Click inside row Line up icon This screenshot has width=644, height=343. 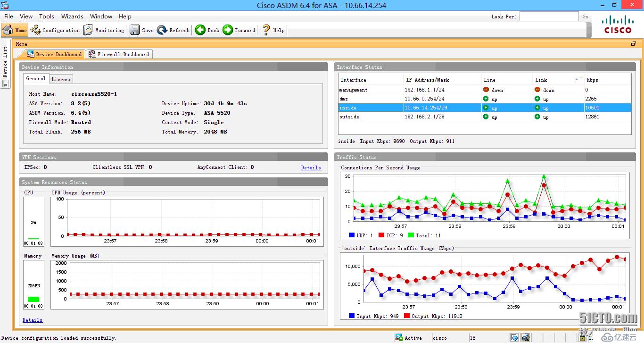[486, 108]
